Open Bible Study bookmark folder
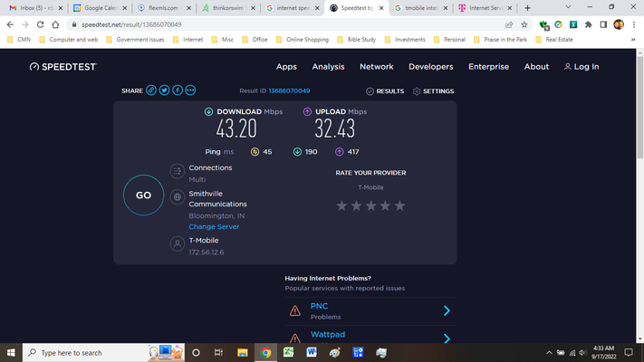The width and height of the screenshot is (644, 362). click(357, 40)
